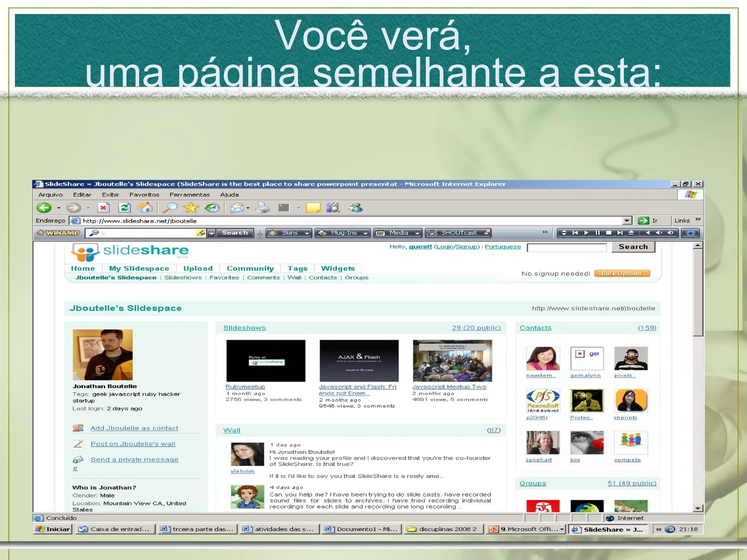
Task: Open the Forward button history dropdown
Action: 88,208
